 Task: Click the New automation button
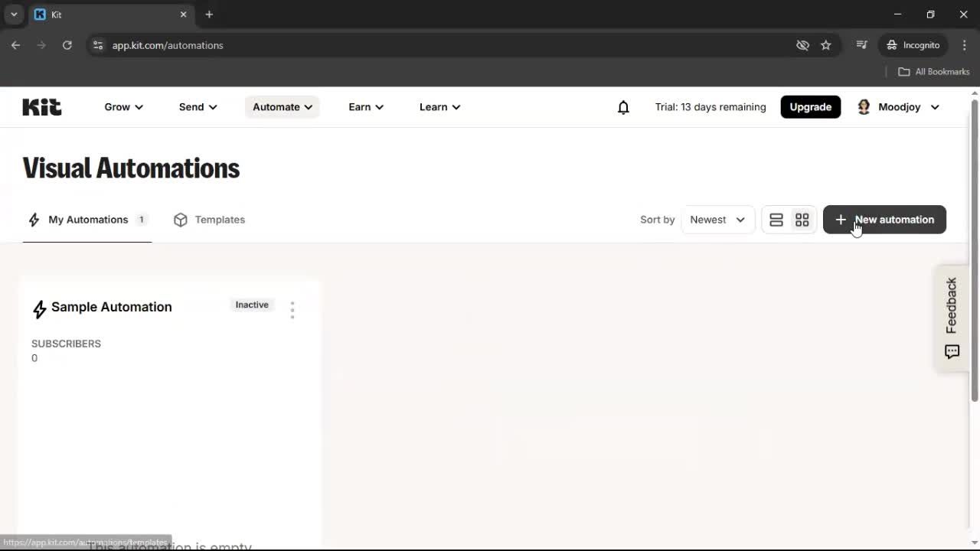[x=884, y=220]
